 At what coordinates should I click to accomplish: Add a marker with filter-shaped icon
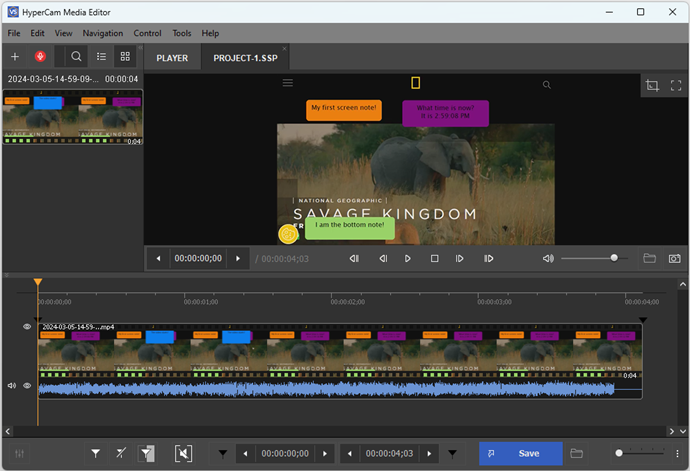(95, 453)
